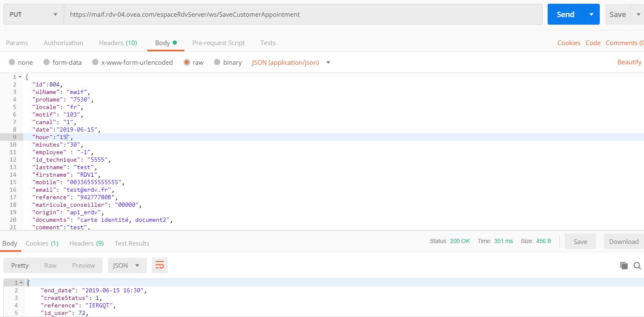644x317 pixels.
Task: Open search in response body
Action: [637, 266]
